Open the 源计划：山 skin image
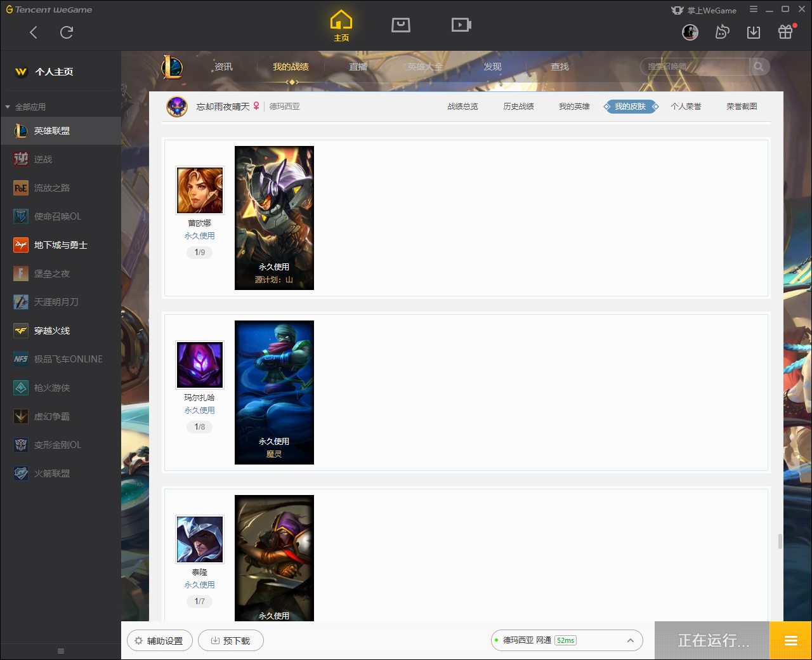This screenshot has height=660, width=812. click(274, 218)
